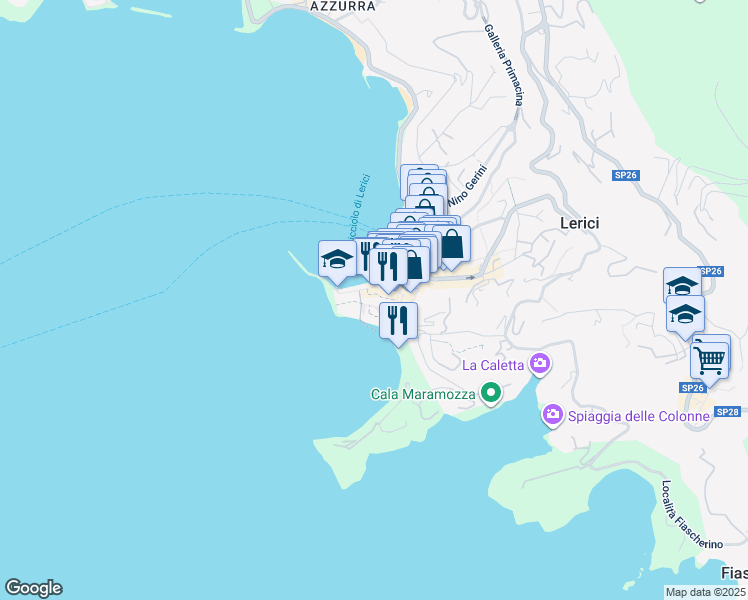Click the La Caletta camera icon

point(540,364)
